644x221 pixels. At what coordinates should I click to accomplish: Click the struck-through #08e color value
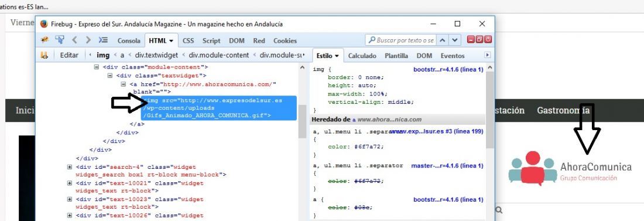point(361,208)
